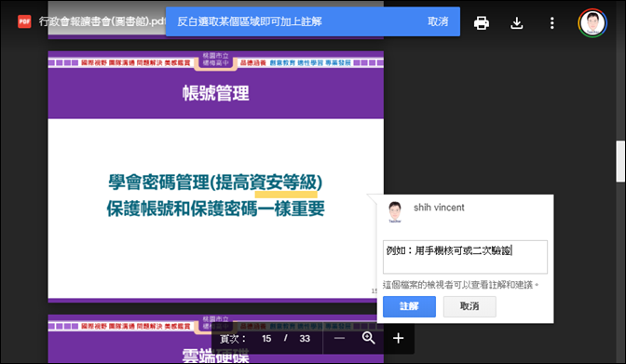Zoom in with the plus icon
Viewport: 626px width, 364px height.
point(398,339)
